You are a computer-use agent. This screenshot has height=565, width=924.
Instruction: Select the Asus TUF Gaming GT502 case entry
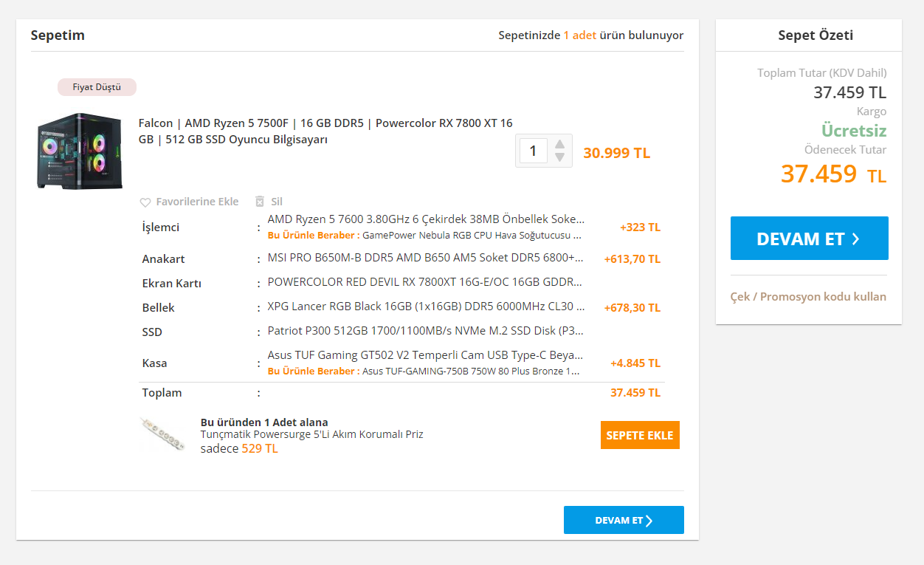(x=426, y=355)
